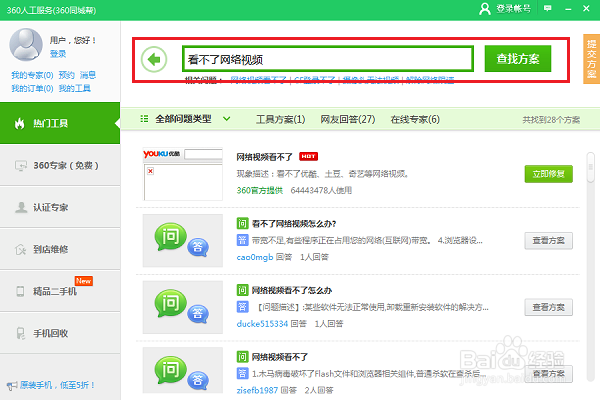
Task: Click the monitor icon beside 360专家
Action: coord(20,165)
